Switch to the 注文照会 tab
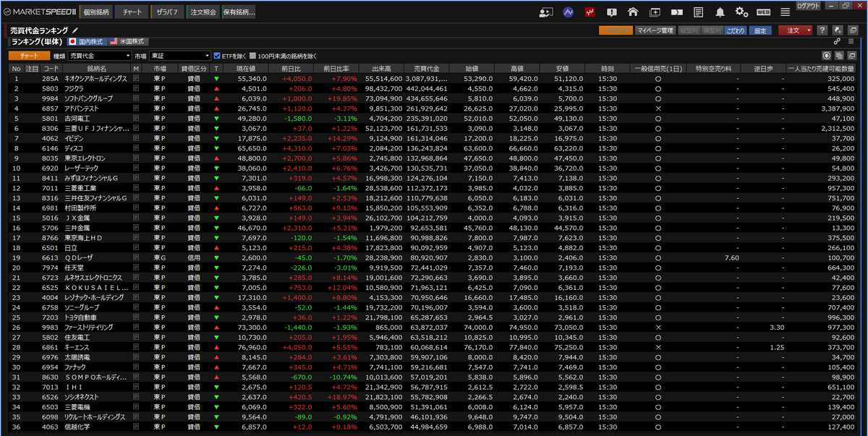This screenshot has width=868, height=436. click(x=203, y=12)
